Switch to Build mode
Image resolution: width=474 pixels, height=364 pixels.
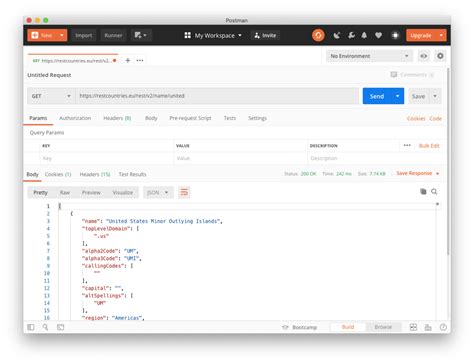pyautogui.click(x=348, y=327)
